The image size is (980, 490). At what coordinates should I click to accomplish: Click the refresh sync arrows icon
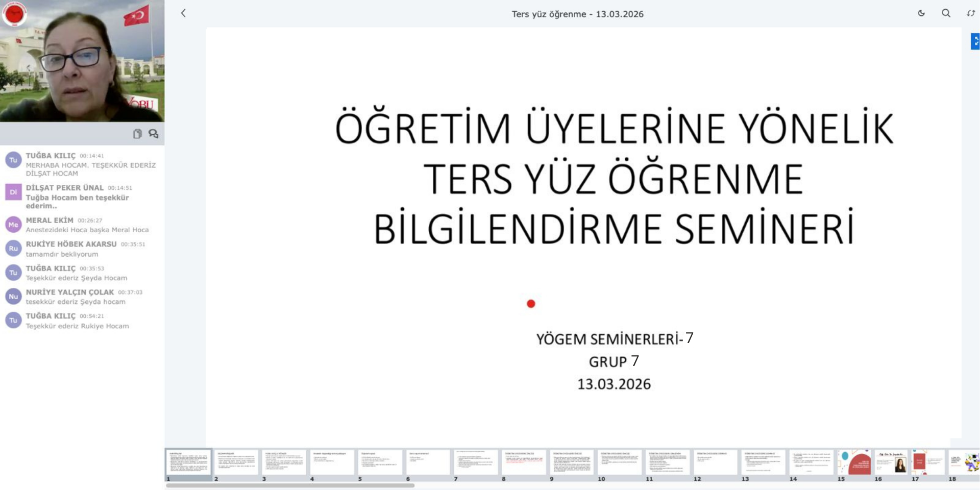970,13
